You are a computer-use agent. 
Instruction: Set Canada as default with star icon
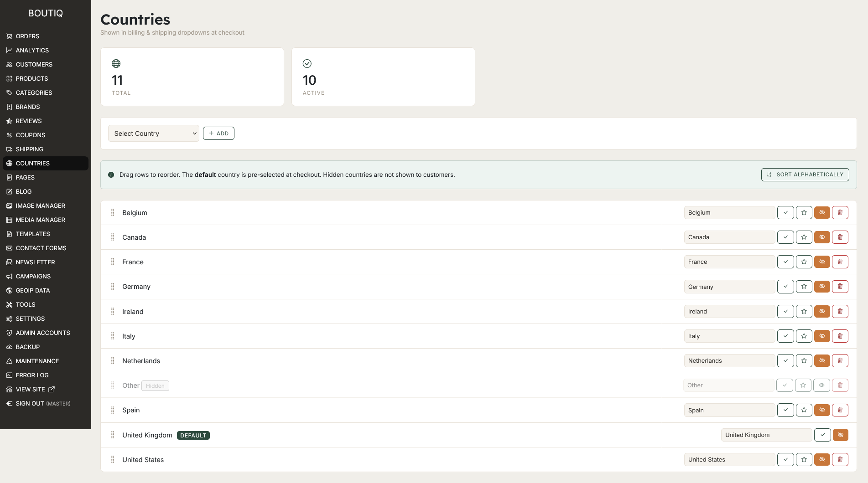804,237
